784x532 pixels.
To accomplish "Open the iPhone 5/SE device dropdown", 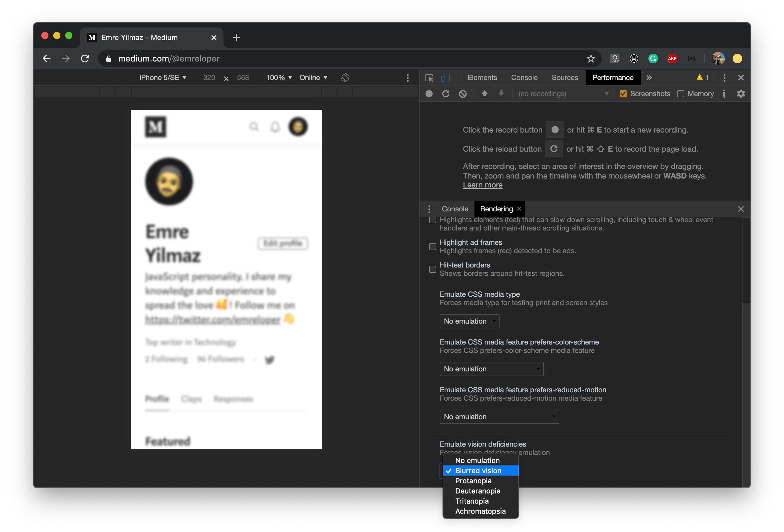I will click(163, 78).
